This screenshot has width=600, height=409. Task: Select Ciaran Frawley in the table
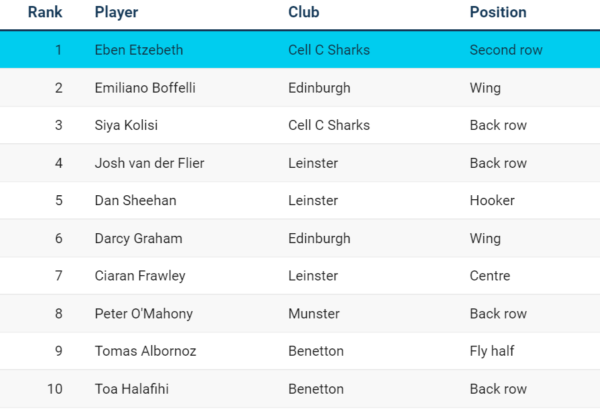pos(140,276)
